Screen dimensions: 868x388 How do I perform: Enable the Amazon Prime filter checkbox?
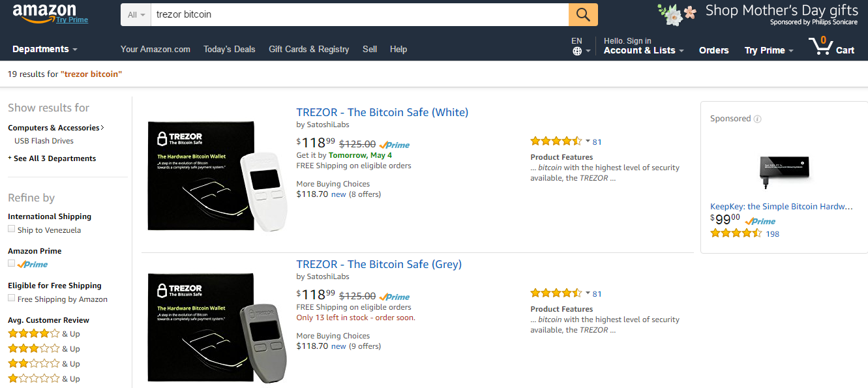11,263
